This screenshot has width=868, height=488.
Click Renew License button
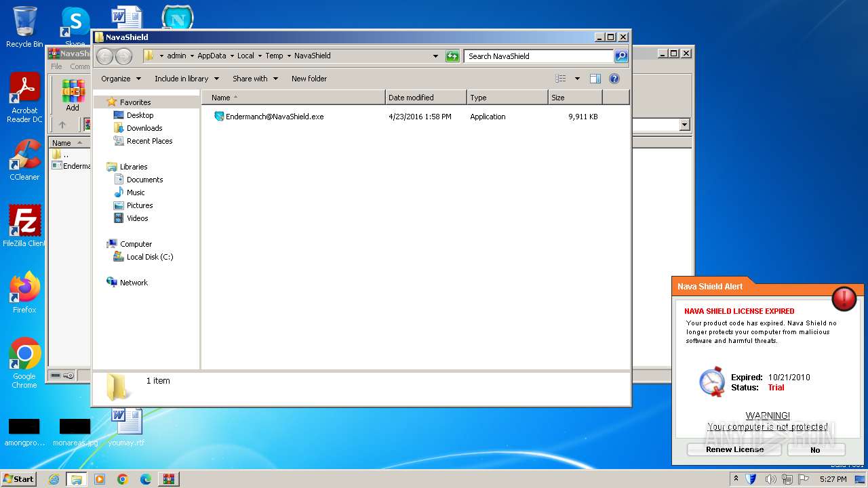[734, 449]
